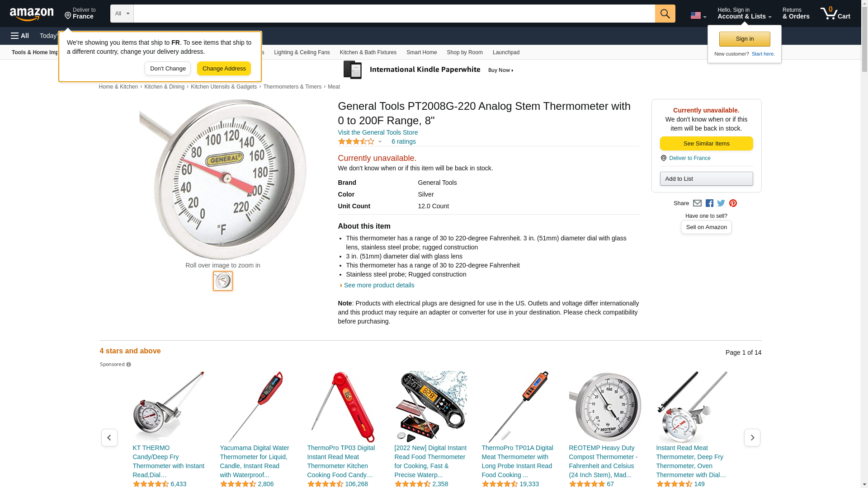Visit the General Tools Store link
This screenshot has width=868, height=488.
(377, 132)
